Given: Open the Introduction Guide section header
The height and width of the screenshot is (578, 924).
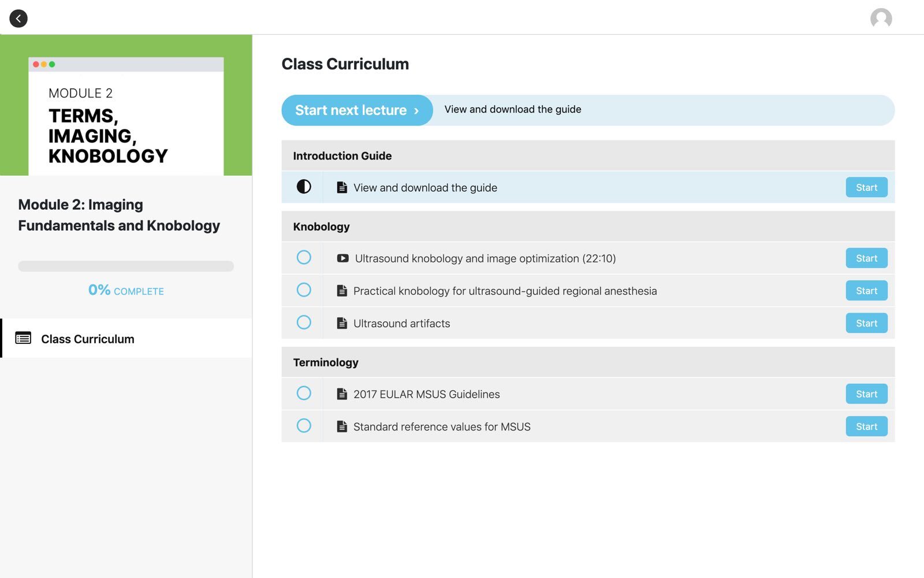Looking at the screenshot, I should (x=342, y=155).
